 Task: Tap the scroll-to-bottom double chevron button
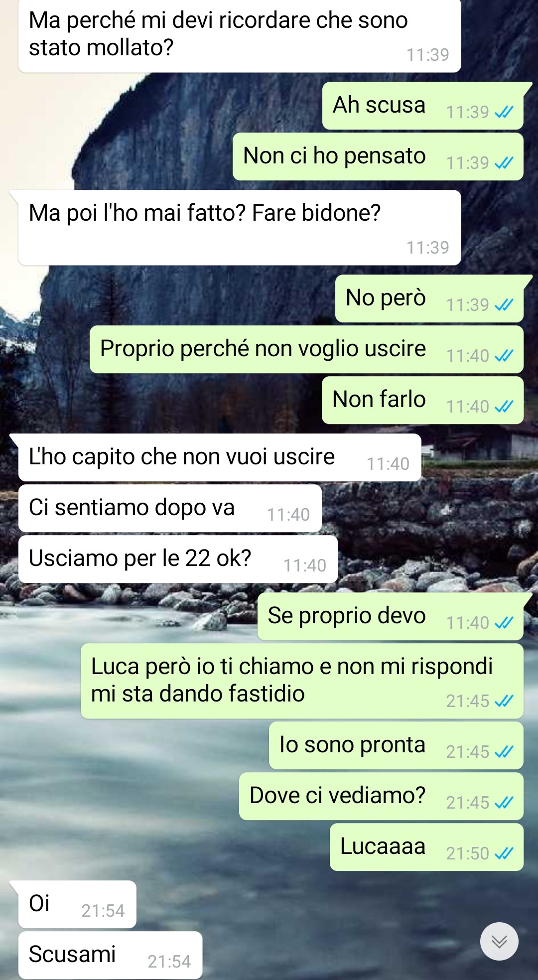click(x=499, y=941)
